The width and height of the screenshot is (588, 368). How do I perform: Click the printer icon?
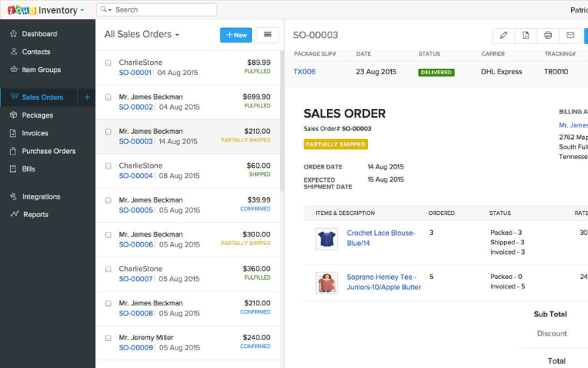[x=548, y=35]
